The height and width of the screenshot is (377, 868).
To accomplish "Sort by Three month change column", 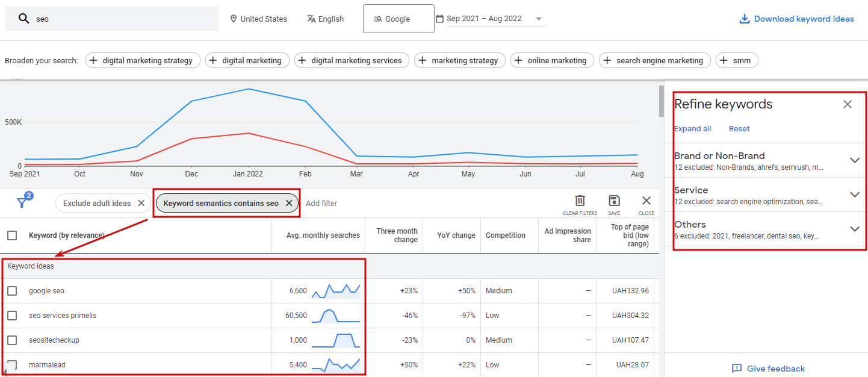I will 397,235.
